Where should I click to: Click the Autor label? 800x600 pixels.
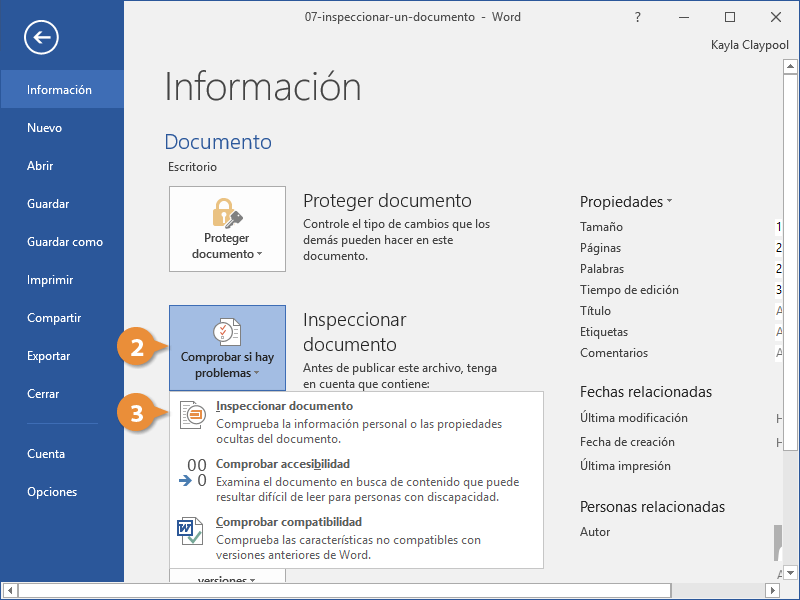point(595,532)
